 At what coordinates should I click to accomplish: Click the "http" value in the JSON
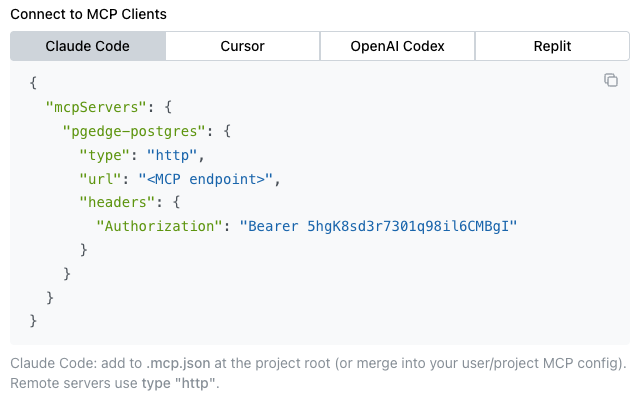172,155
